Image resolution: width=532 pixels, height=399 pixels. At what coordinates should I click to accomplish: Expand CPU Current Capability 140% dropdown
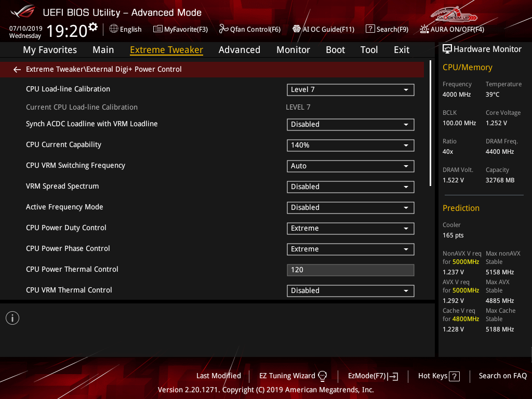point(350,145)
